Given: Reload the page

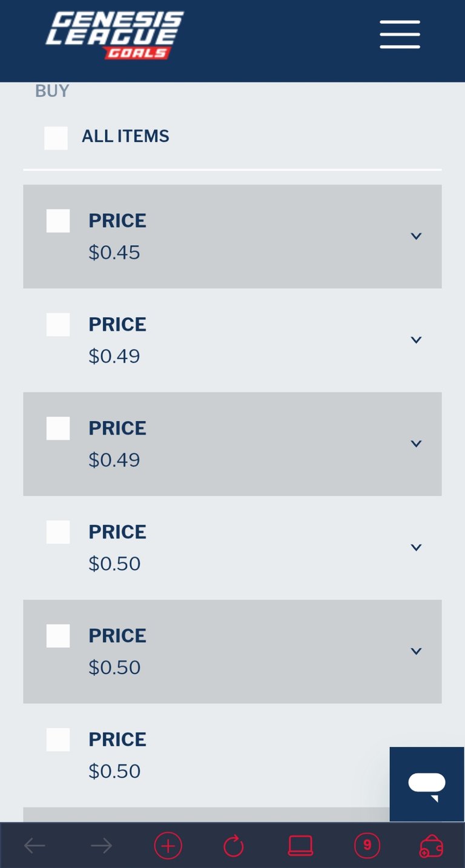Looking at the screenshot, I should point(234,846).
